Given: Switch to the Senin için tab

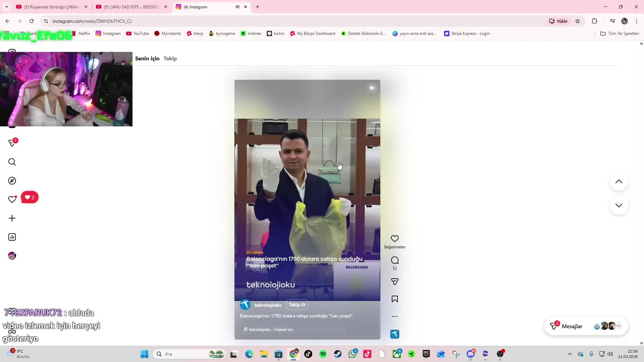Looking at the screenshot, I should coord(147,58).
